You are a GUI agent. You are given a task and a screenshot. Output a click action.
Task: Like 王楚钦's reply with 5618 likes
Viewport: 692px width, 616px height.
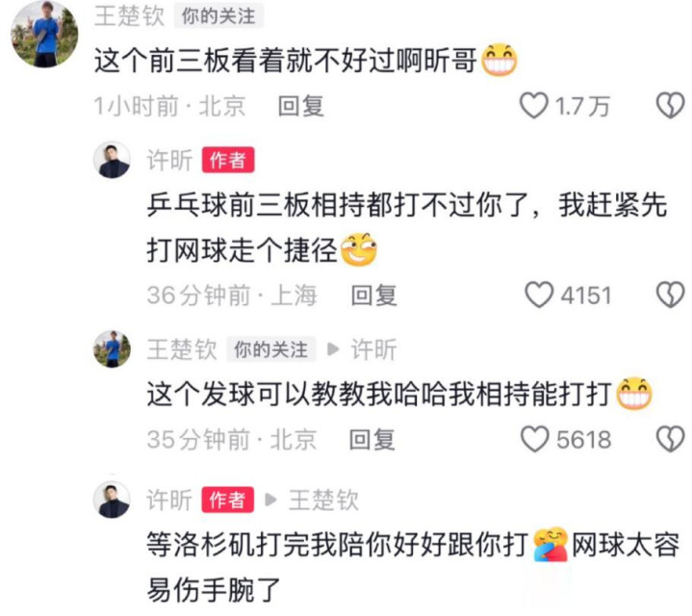(535, 439)
